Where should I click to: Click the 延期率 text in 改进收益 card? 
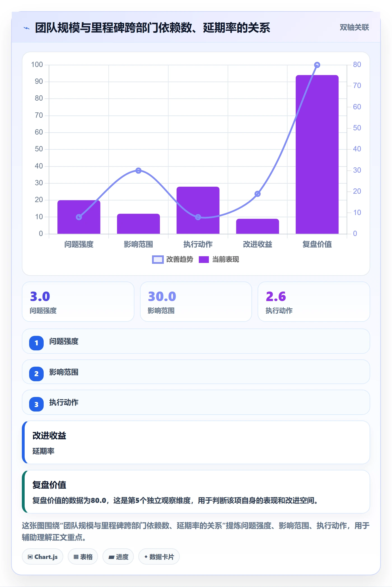click(x=43, y=451)
